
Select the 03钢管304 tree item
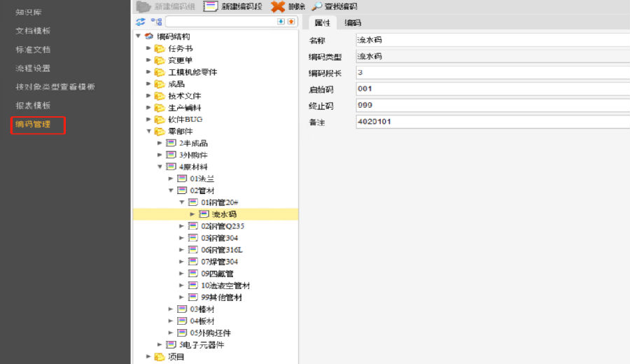tap(219, 238)
